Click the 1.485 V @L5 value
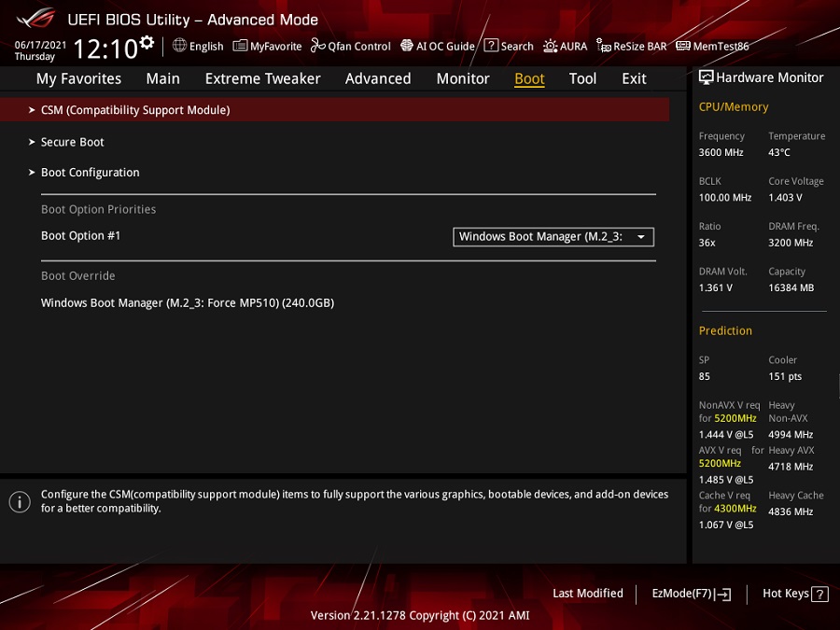Image resolution: width=840 pixels, height=630 pixels. pyautogui.click(x=726, y=480)
